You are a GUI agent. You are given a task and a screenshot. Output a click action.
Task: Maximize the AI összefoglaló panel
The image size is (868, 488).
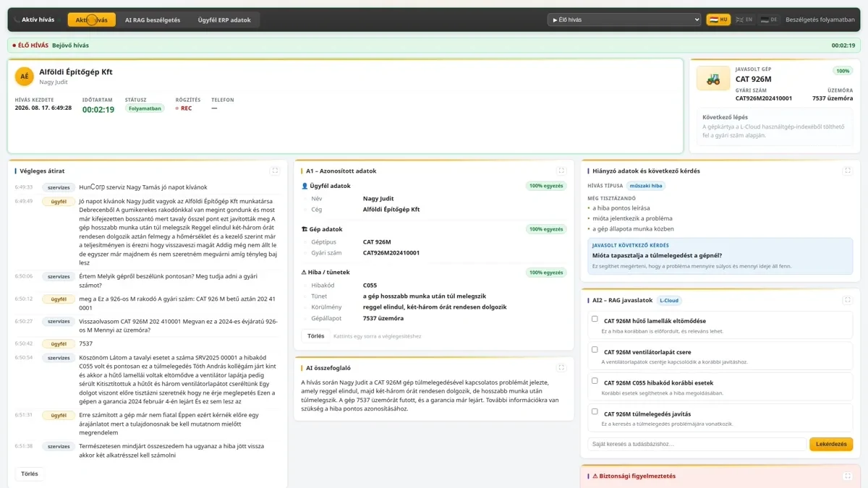point(561,368)
